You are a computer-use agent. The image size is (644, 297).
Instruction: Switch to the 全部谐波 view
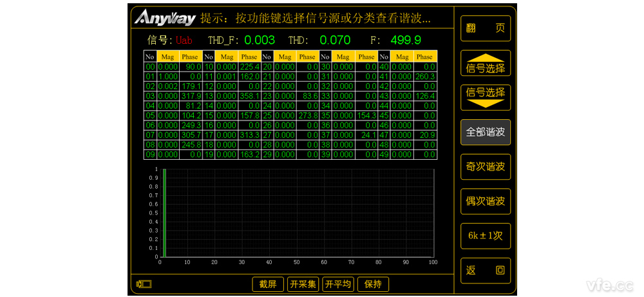click(486, 132)
